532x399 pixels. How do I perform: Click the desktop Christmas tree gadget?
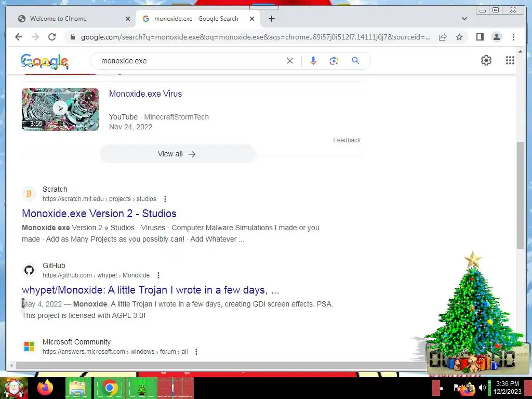[473, 312]
